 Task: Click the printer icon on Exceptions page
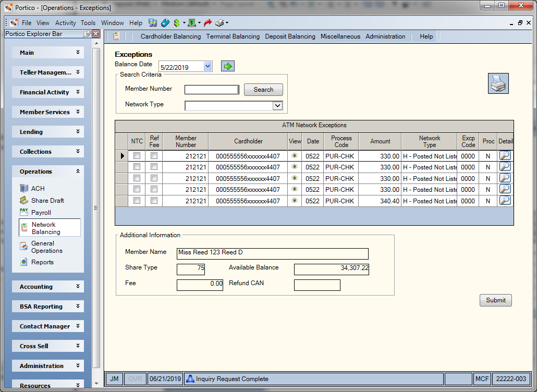(498, 83)
